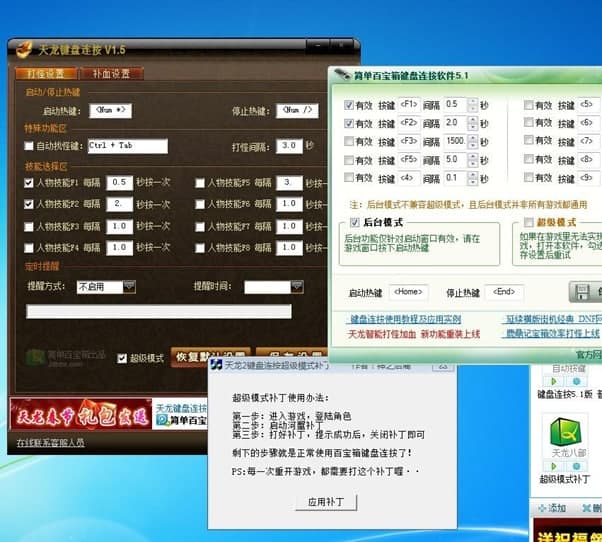
Task: Toggle 人物技能F2 checkbox
Action: point(28,204)
